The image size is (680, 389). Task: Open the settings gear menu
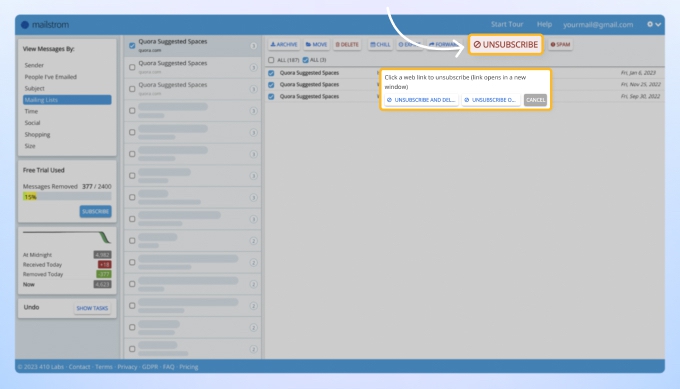(654, 24)
